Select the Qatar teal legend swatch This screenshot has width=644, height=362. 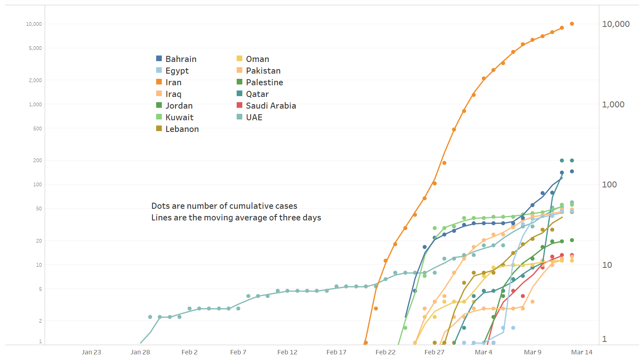click(239, 94)
